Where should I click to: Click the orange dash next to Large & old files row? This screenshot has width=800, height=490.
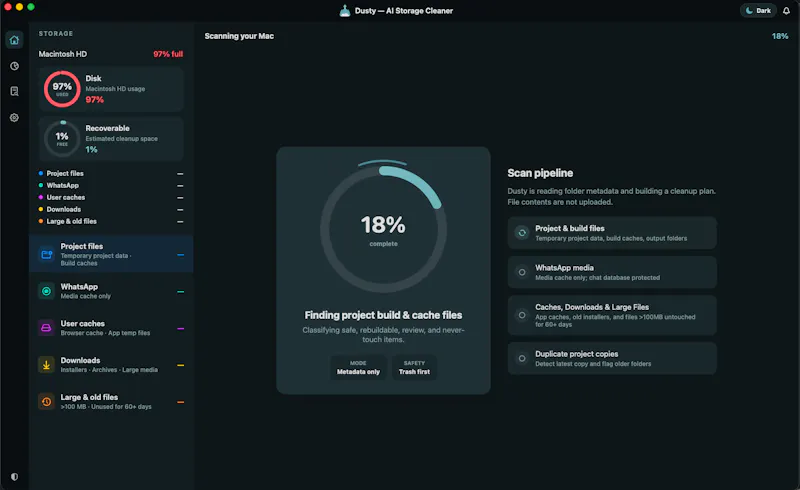(181, 402)
